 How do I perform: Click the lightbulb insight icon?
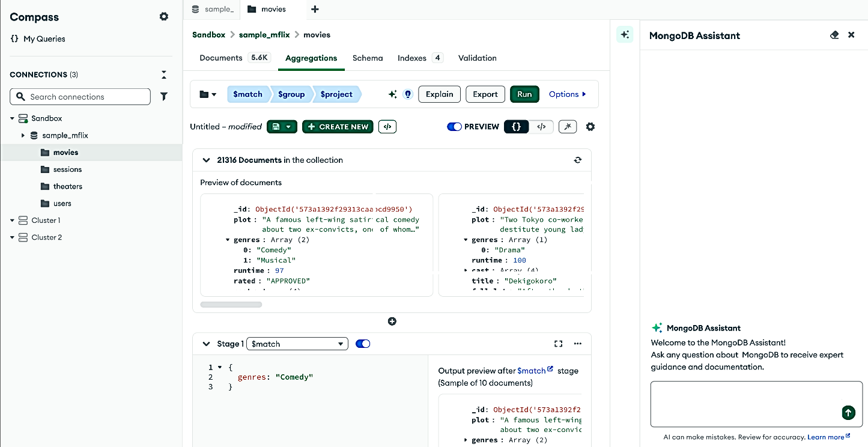coord(408,94)
